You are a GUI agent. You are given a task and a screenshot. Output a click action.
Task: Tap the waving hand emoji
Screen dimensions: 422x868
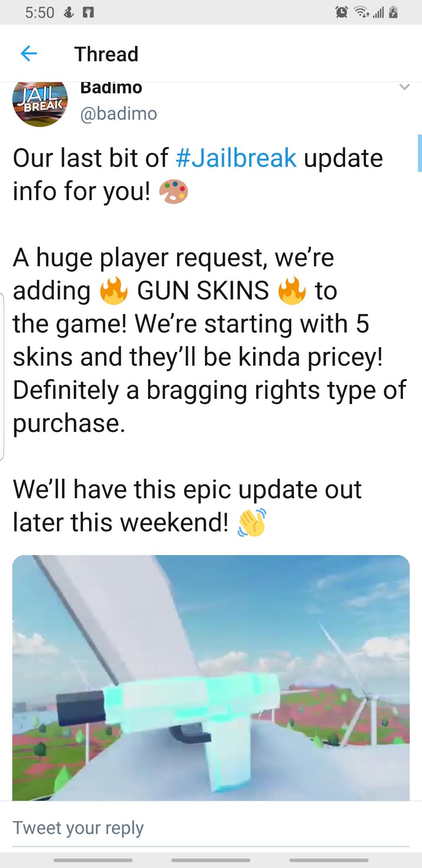[251, 523]
